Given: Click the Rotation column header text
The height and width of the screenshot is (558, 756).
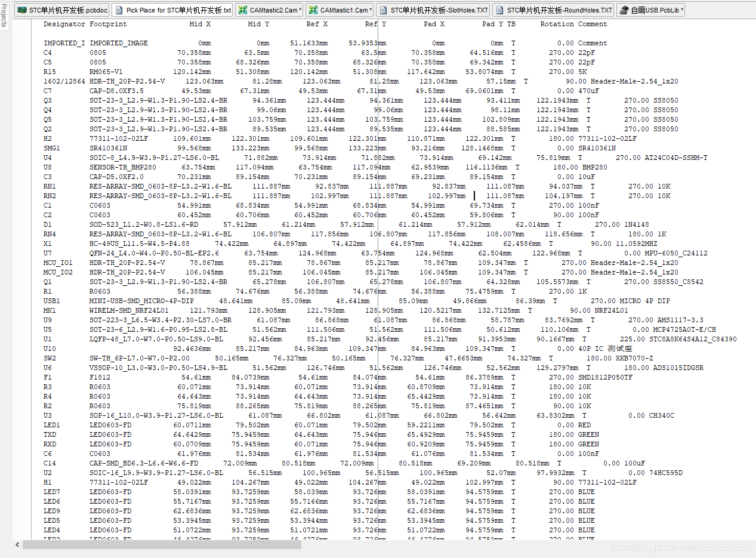Looking at the screenshot, I should (557, 24).
